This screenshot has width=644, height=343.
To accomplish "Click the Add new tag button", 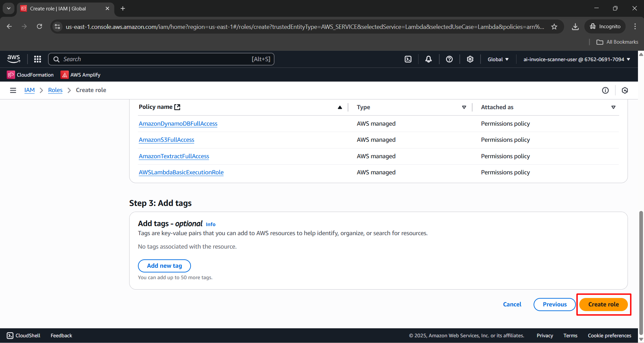I will 164,266.
